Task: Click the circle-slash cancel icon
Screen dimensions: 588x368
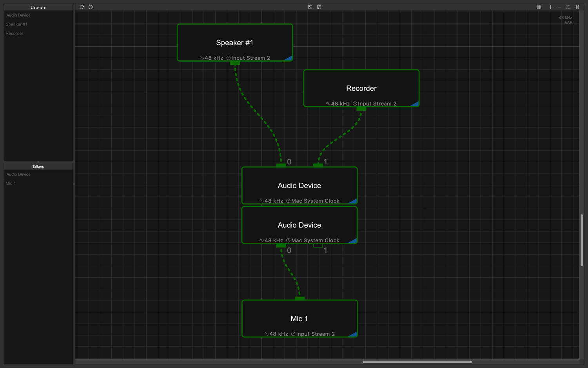Action: pos(91,7)
